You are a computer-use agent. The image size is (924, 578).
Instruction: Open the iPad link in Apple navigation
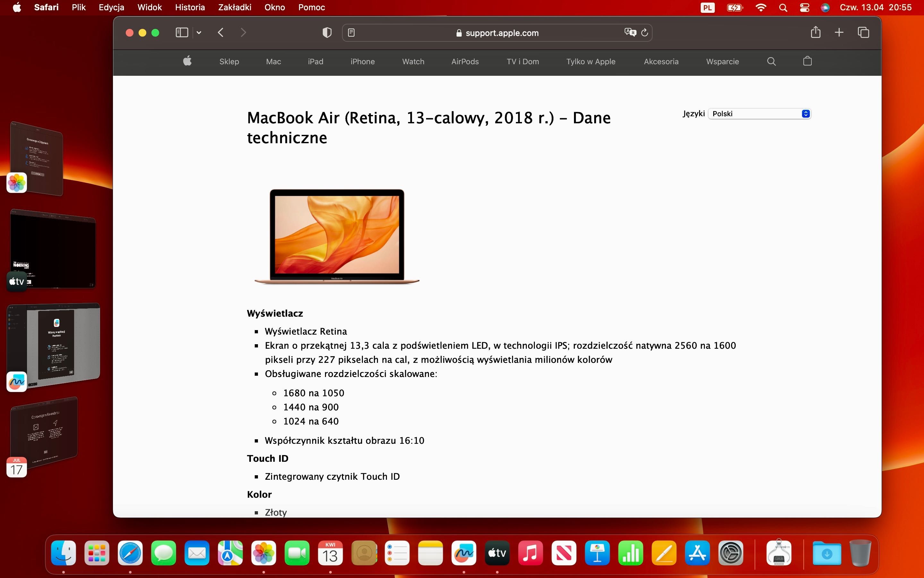pyautogui.click(x=315, y=62)
